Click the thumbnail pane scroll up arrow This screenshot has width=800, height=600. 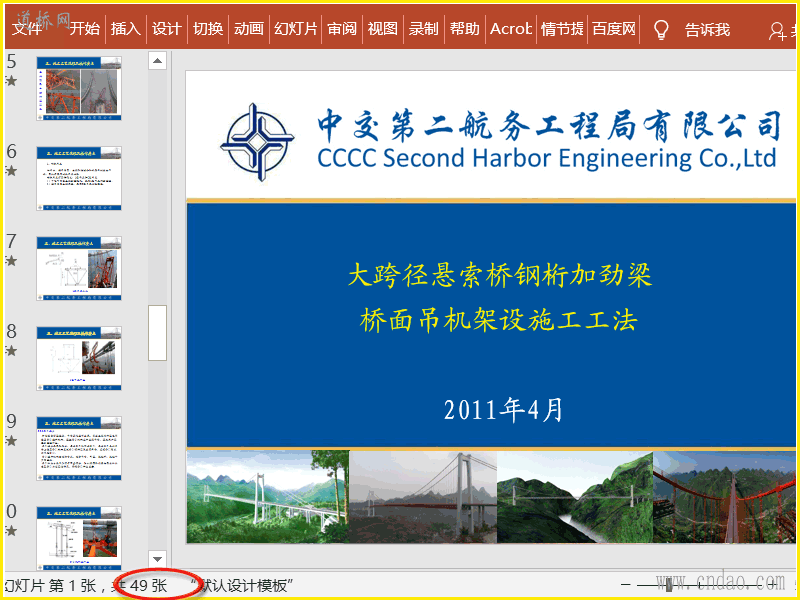pyautogui.click(x=157, y=61)
